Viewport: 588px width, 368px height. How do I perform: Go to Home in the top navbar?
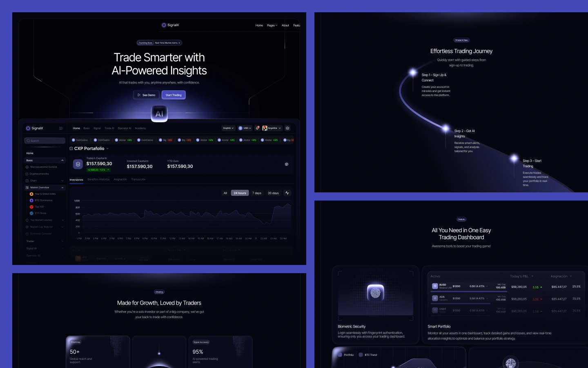(259, 25)
